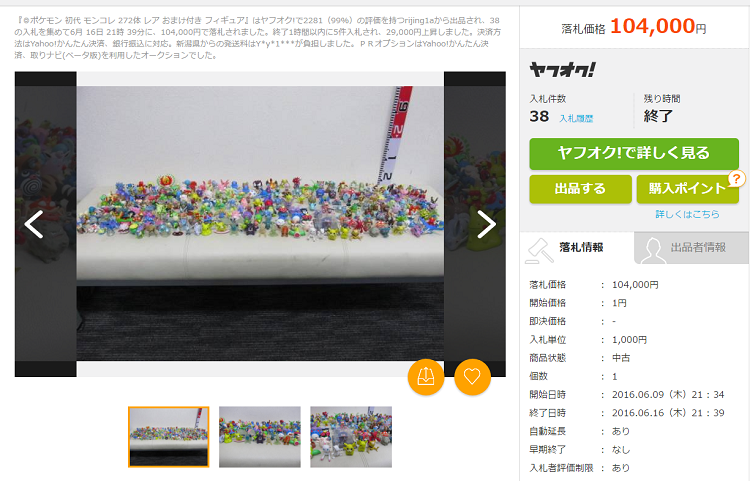Click the orange share upload icon
The image size is (750, 481).
coord(426,377)
